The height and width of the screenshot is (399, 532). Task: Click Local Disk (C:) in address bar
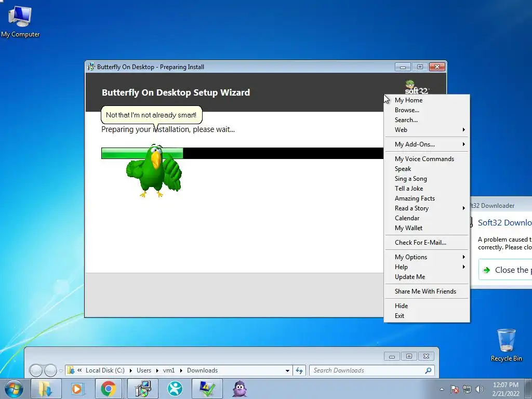point(105,370)
